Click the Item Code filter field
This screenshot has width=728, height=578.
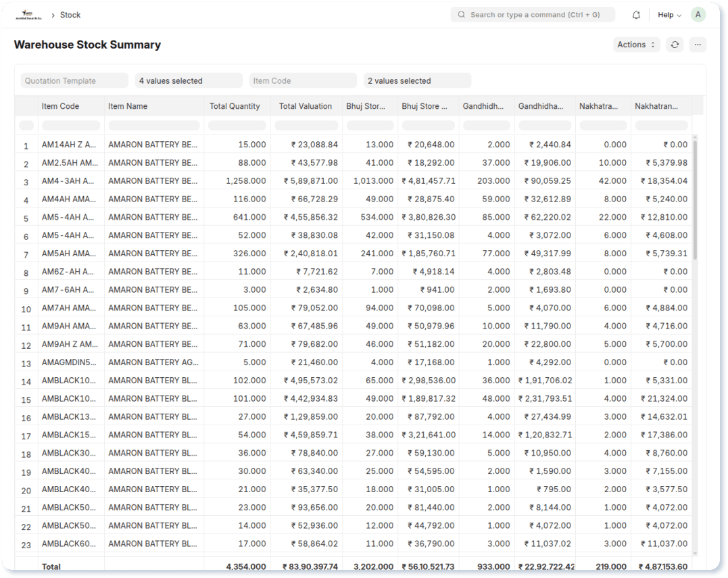click(x=303, y=80)
